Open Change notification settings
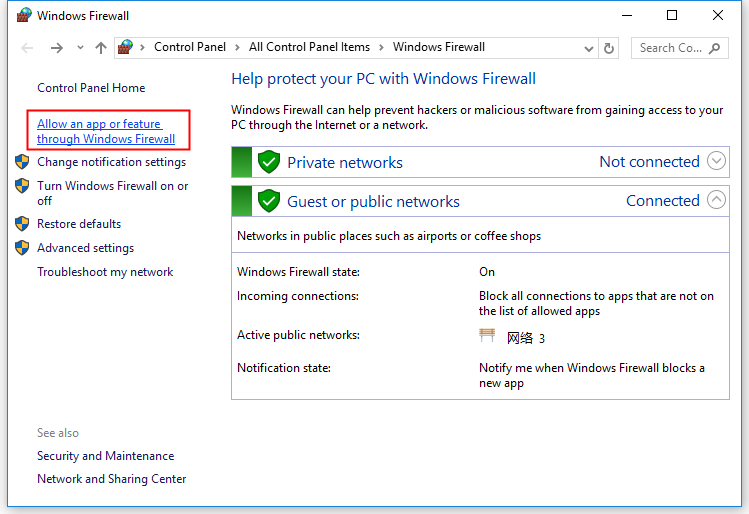 tap(111, 162)
